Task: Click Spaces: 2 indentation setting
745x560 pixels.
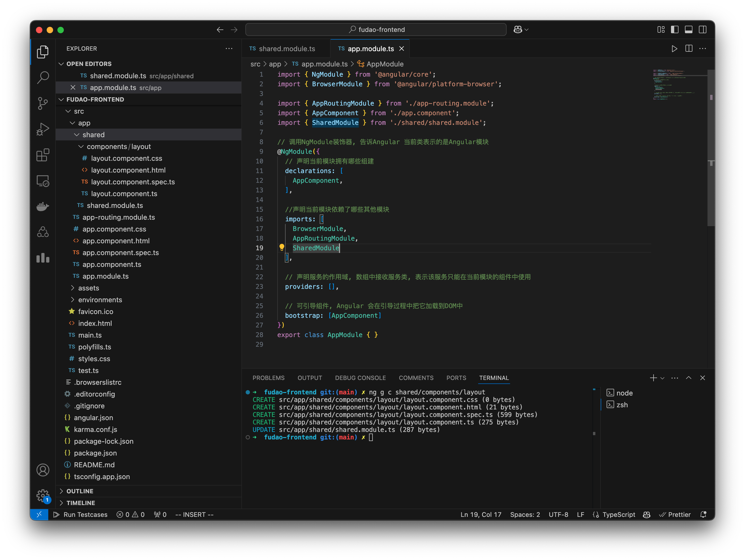Action: 525,514
